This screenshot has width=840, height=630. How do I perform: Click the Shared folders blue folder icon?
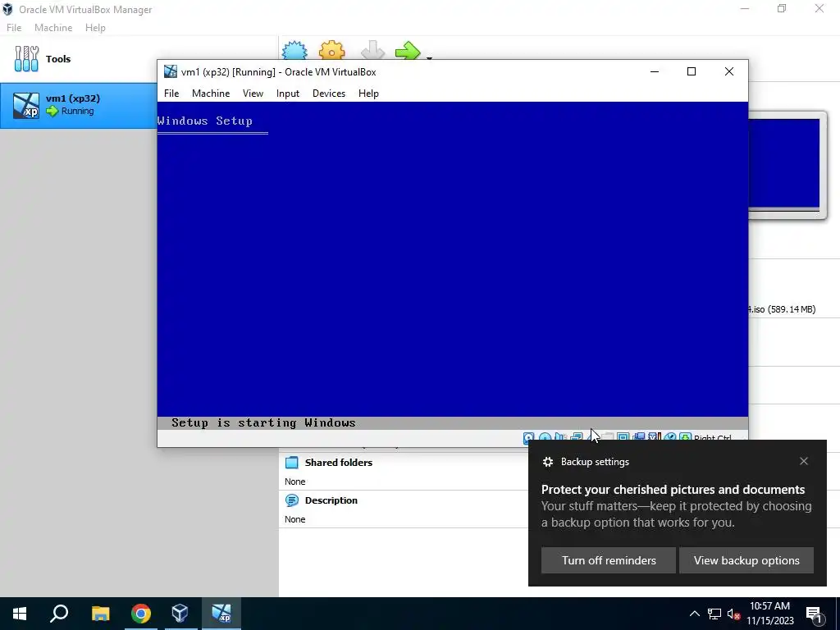[x=291, y=463]
